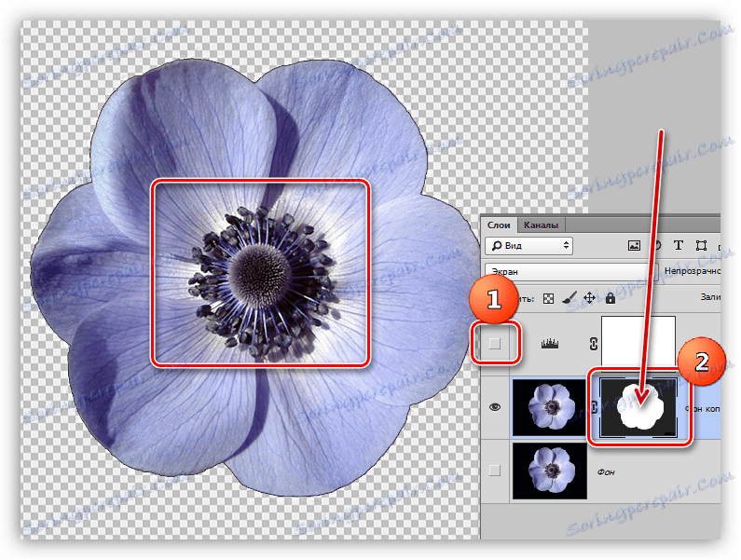Toggle lock position move icon
The width and height of the screenshot is (741, 560).
click(589, 298)
